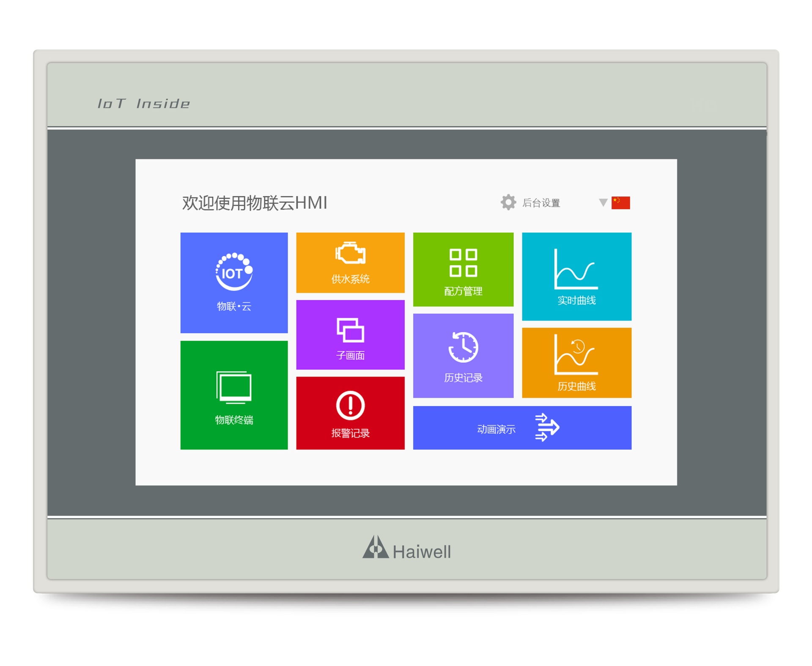812x666 pixels.
Task: Open 报警记录 alarm records
Action: point(350,412)
